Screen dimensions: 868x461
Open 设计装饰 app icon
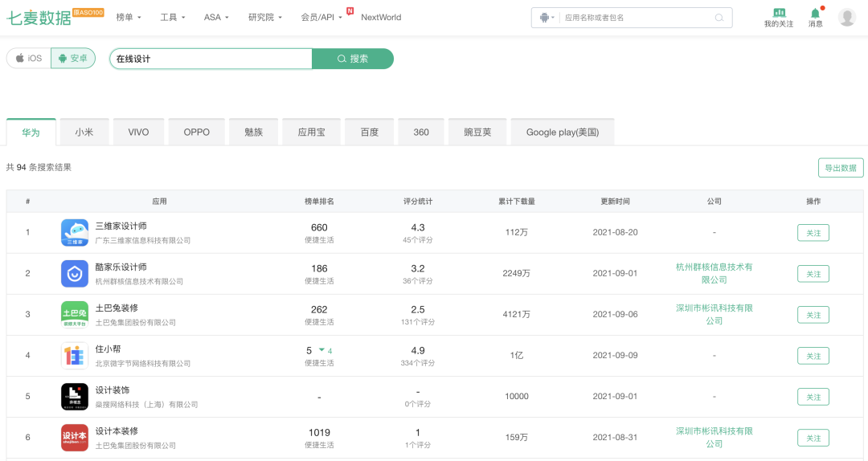click(75, 396)
